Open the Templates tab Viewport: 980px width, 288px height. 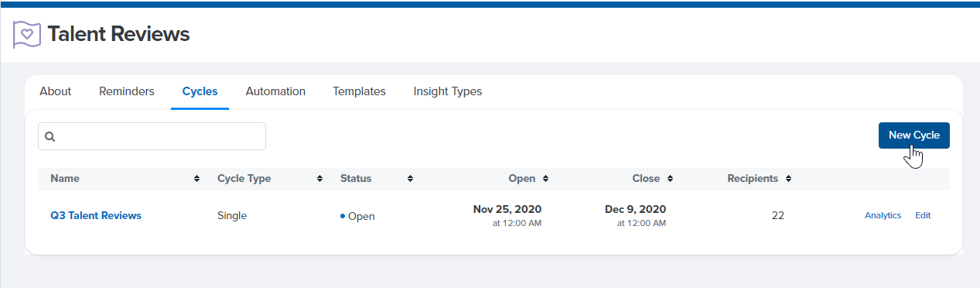tap(359, 91)
